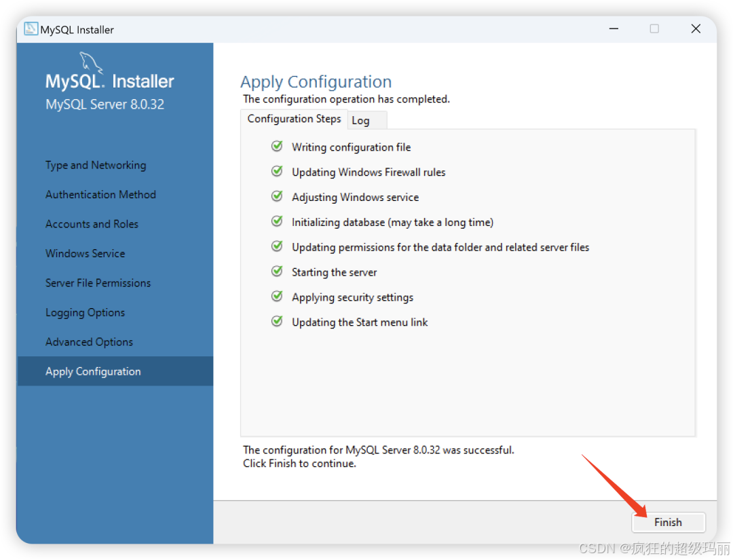Click 'The configuration operation has completed.' text
The height and width of the screenshot is (560, 733).
coord(346,99)
